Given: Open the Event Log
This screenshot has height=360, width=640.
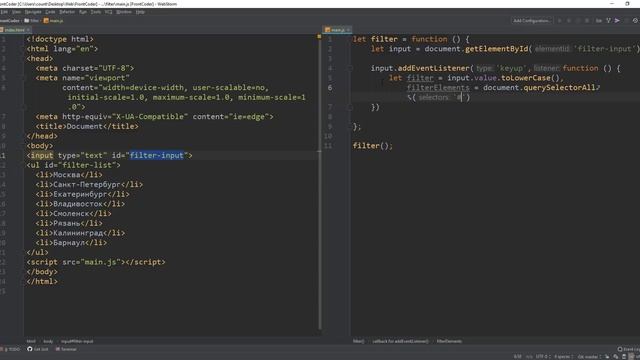Looking at the screenshot, I should pyautogui.click(x=629, y=349).
